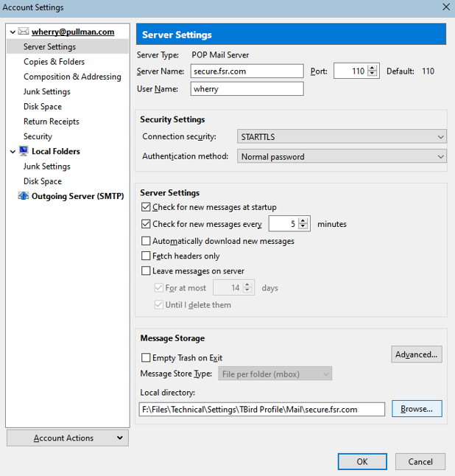Screen dimensions: 455x476
Task: Click the Local Folders computer icon
Action: [x=24, y=151]
